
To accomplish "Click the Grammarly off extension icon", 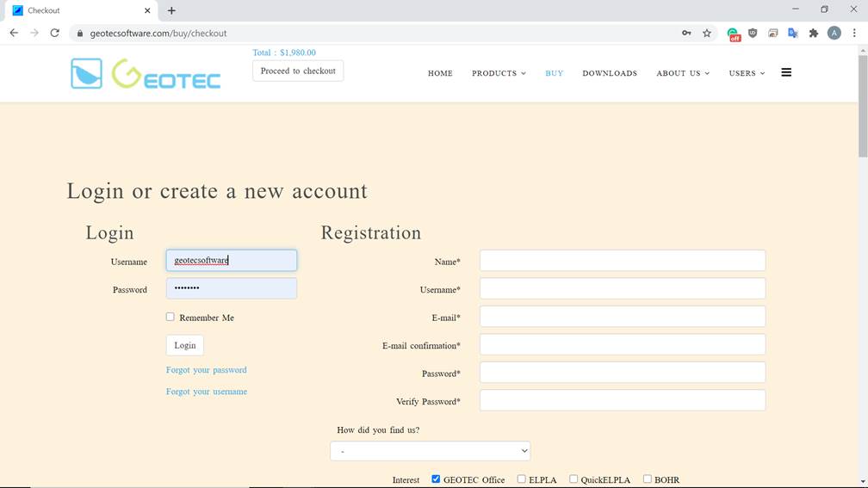I will coord(734,34).
